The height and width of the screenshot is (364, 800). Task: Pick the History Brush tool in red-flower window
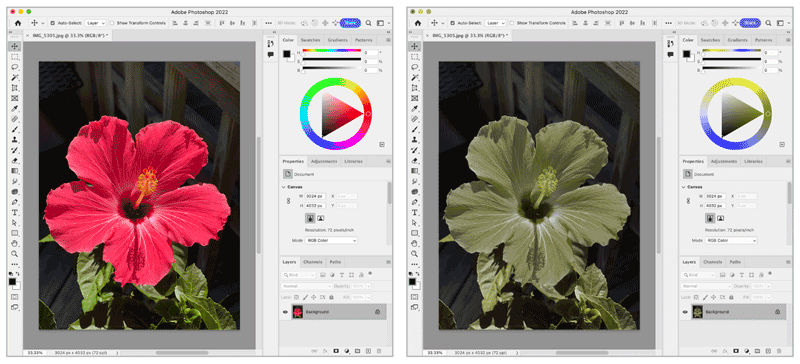click(x=15, y=150)
